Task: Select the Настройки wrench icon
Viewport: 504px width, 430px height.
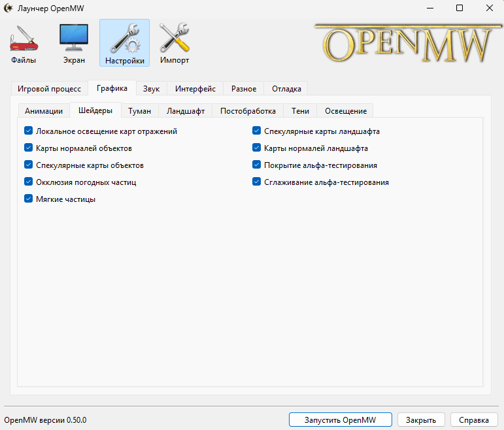Action: 124,43
